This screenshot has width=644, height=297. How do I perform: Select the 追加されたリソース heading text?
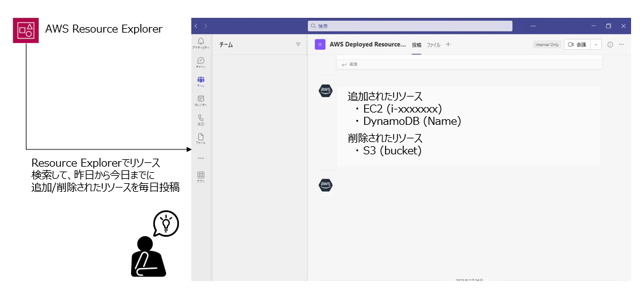pyautogui.click(x=385, y=97)
